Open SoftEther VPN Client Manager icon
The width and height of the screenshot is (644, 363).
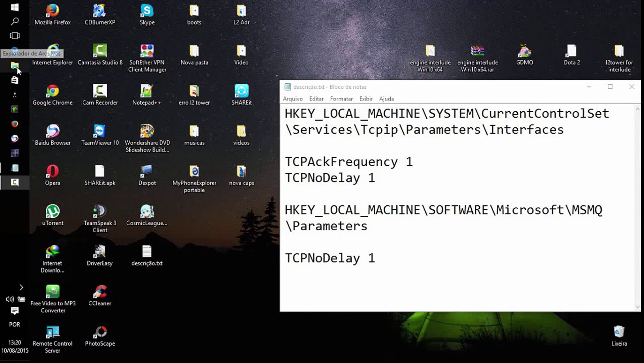point(147,58)
